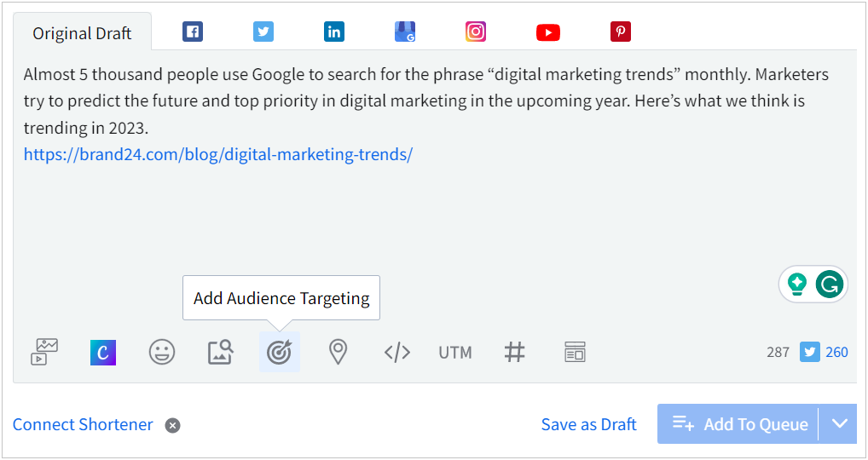This screenshot has height=460, width=868.
Task: Open the UTM parameters tool
Action: click(x=455, y=352)
